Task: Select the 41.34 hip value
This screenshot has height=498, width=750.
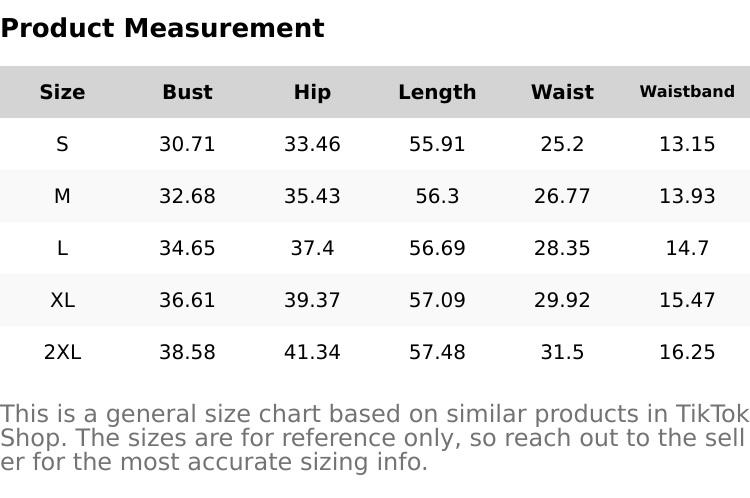Action: pyautogui.click(x=312, y=352)
